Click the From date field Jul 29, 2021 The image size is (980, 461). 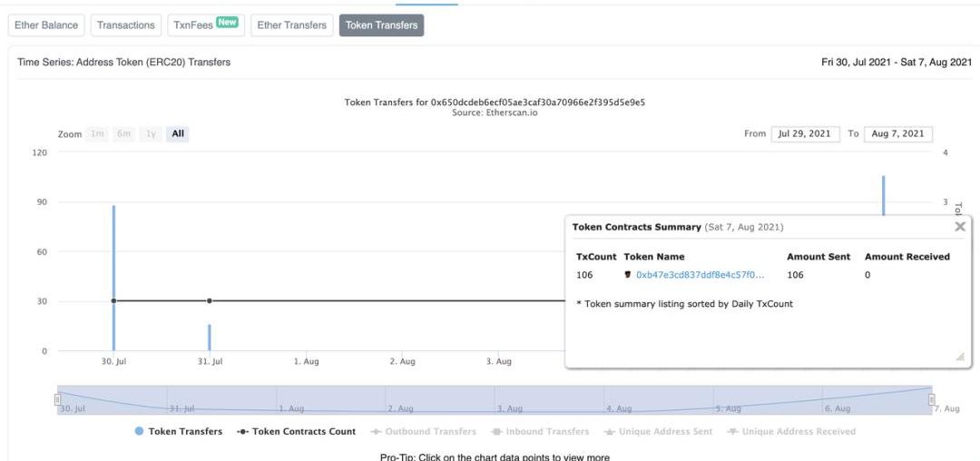[805, 133]
